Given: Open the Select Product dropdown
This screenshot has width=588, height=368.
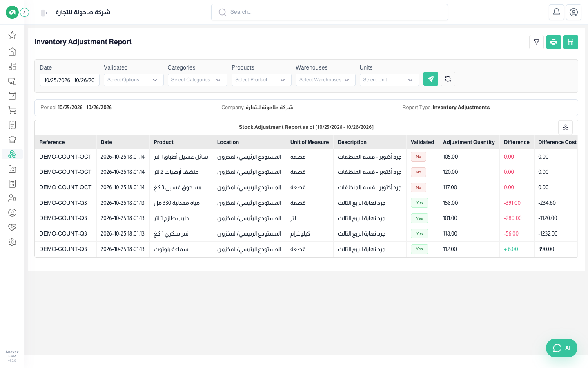Looking at the screenshot, I should click(261, 80).
